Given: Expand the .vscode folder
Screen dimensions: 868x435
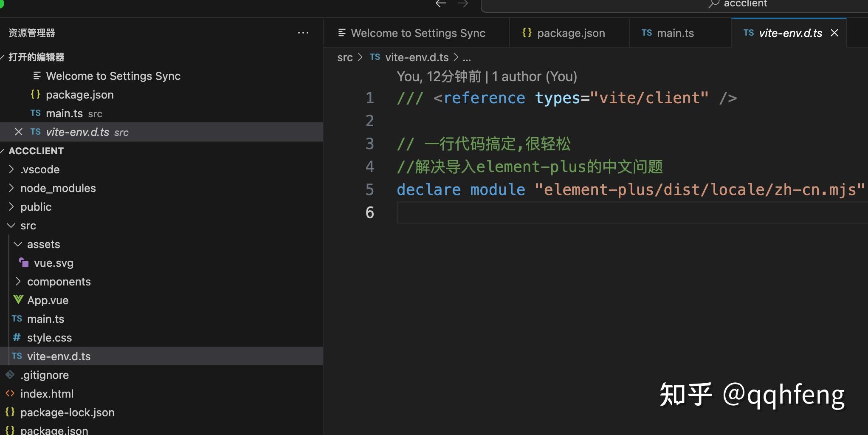Looking at the screenshot, I should tap(11, 169).
